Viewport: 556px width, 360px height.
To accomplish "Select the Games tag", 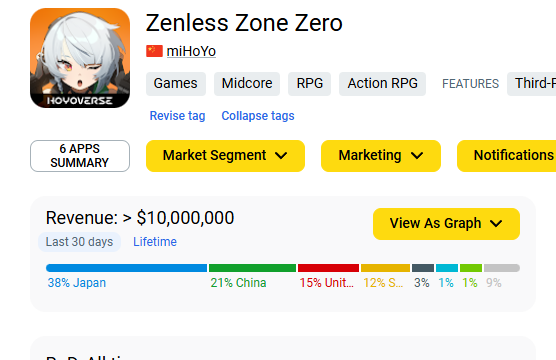I will click(176, 84).
